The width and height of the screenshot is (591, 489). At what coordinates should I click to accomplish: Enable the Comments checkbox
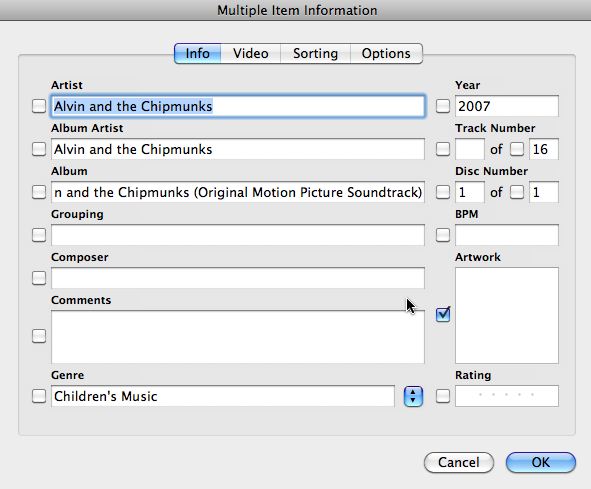click(39, 336)
